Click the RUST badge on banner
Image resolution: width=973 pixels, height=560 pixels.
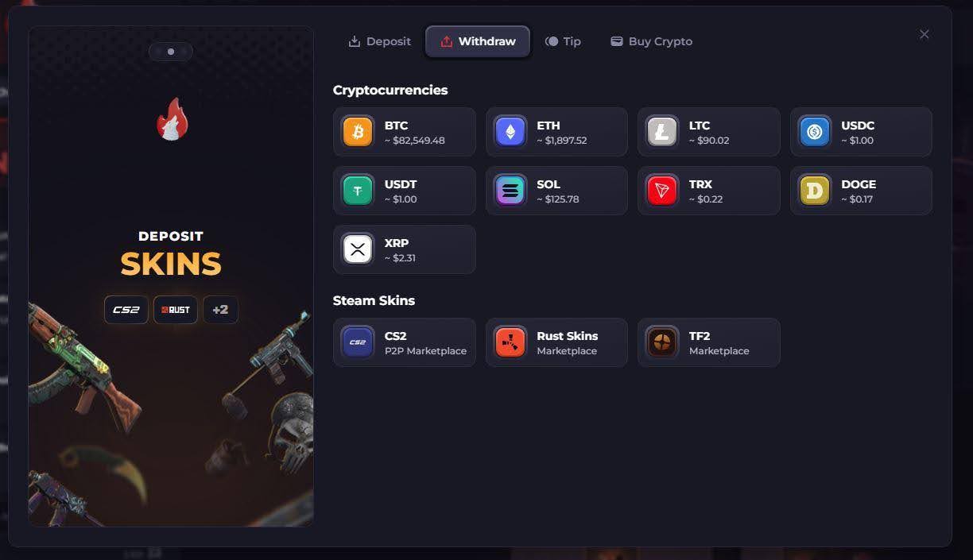point(176,310)
